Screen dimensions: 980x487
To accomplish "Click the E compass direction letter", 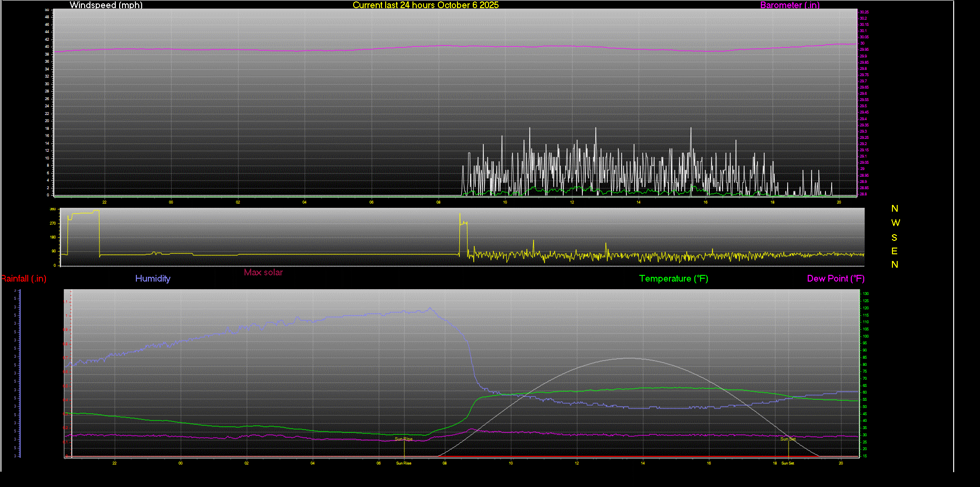I will pyautogui.click(x=894, y=251).
